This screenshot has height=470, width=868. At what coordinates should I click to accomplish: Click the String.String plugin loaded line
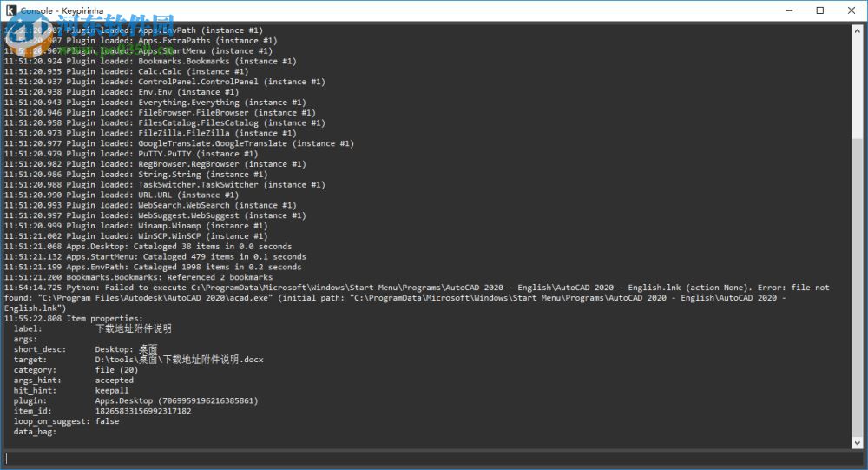click(135, 174)
